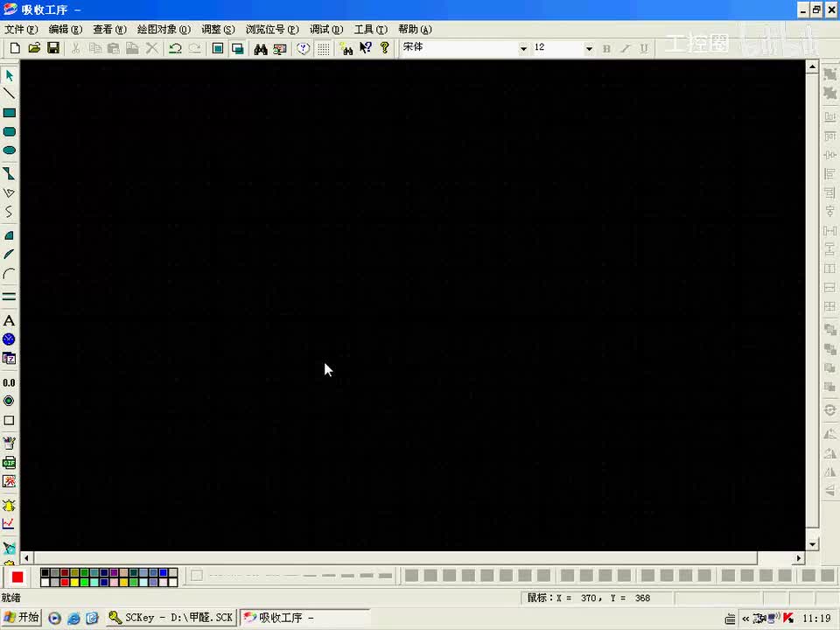Toggle bold text formatting
This screenshot has width=840, height=630.
[x=606, y=49]
